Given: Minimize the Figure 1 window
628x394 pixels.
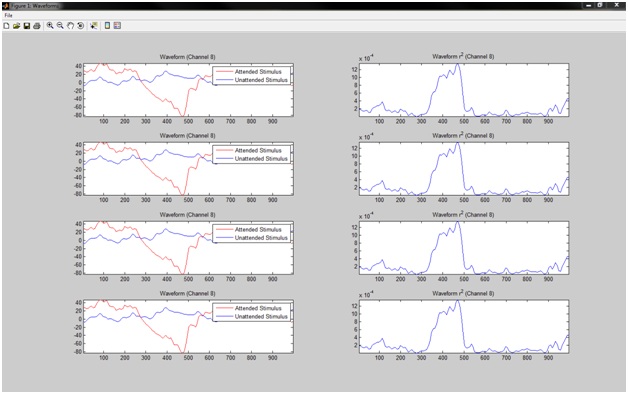Looking at the screenshot, I should click(589, 6).
